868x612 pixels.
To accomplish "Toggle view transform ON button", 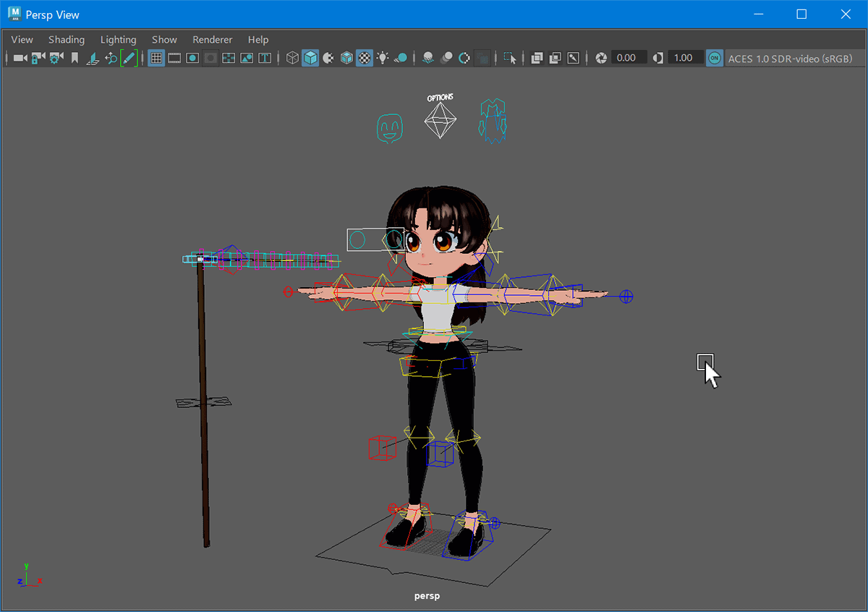I will [714, 58].
